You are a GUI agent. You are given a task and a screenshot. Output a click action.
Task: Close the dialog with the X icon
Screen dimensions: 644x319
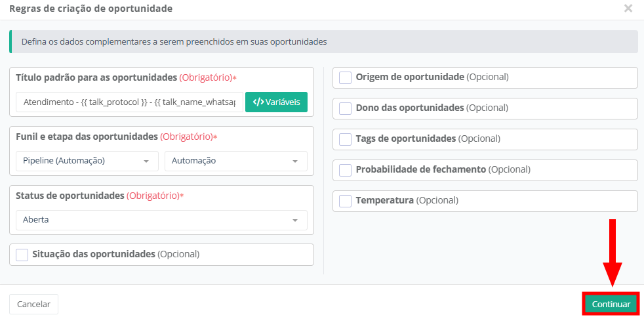[628, 9]
